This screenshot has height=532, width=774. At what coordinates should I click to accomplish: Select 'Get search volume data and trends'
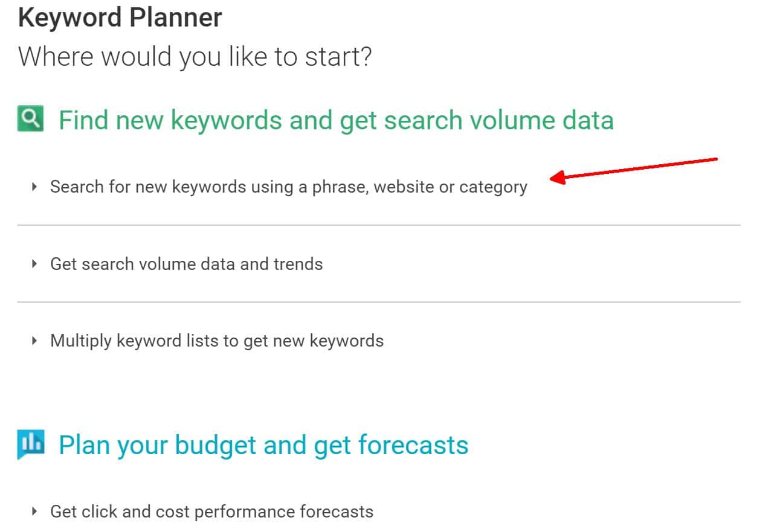pos(186,264)
